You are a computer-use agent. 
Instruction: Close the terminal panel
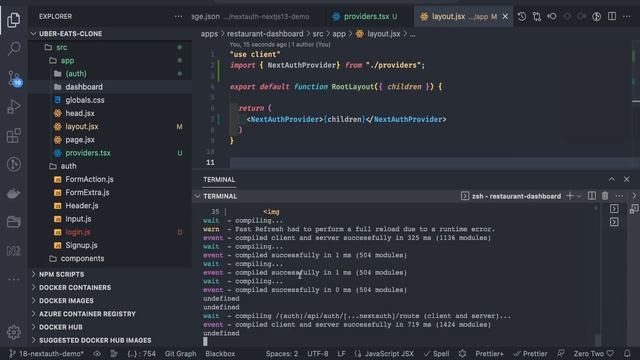click(627, 180)
